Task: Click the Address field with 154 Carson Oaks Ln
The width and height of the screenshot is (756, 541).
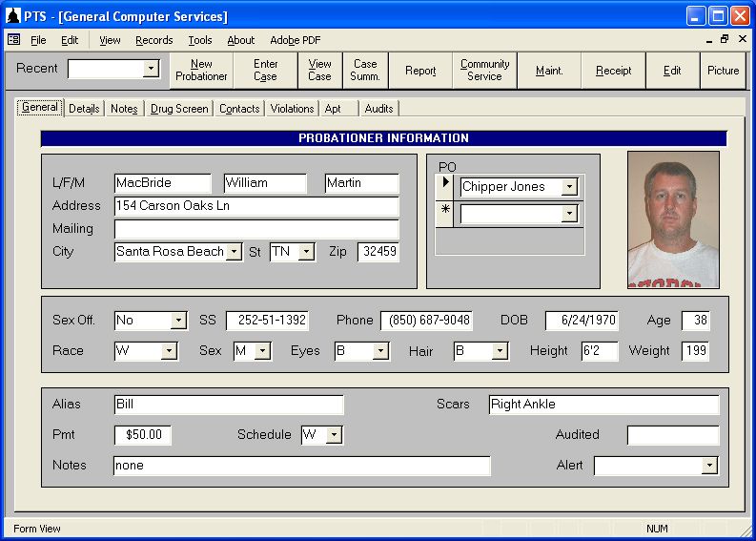Action: 256,205
